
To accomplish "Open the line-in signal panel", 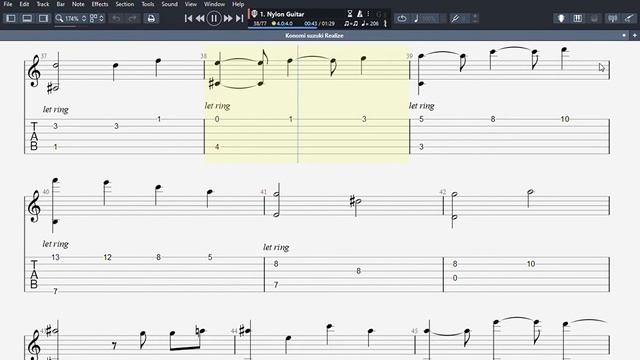I will [x=612, y=18].
